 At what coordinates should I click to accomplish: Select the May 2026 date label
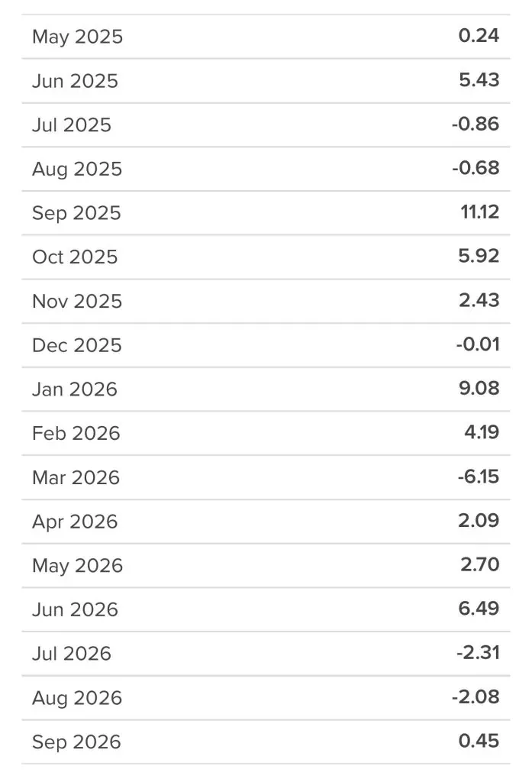[77, 566]
